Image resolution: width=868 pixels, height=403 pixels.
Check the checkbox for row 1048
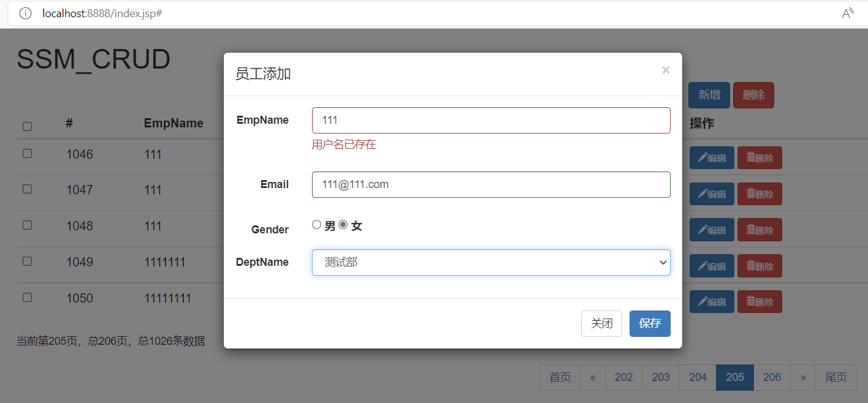pyautogui.click(x=27, y=225)
